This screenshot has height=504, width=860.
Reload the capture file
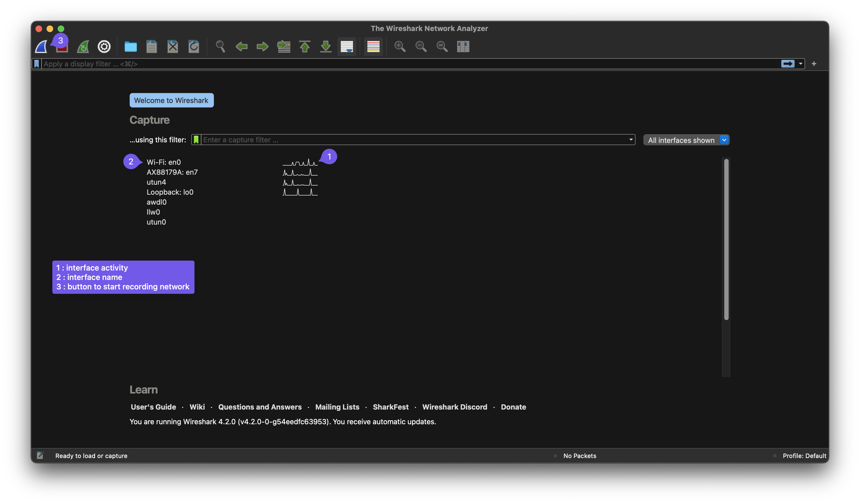coord(193,46)
